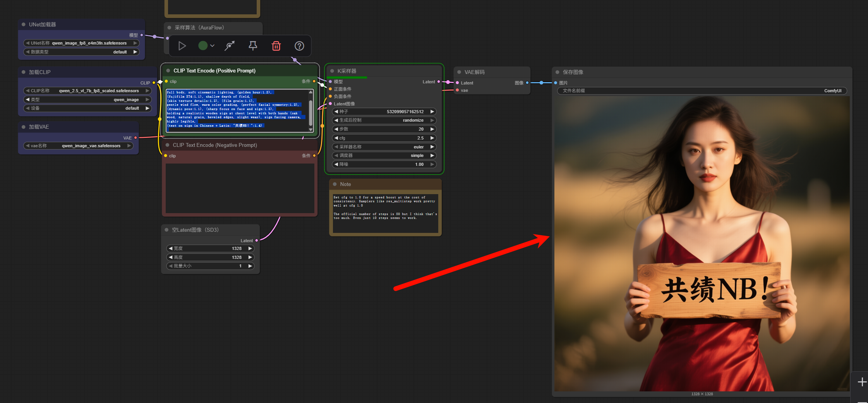Collapse the K采样器 node via title dot
The image size is (868, 403).
click(332, 71)
